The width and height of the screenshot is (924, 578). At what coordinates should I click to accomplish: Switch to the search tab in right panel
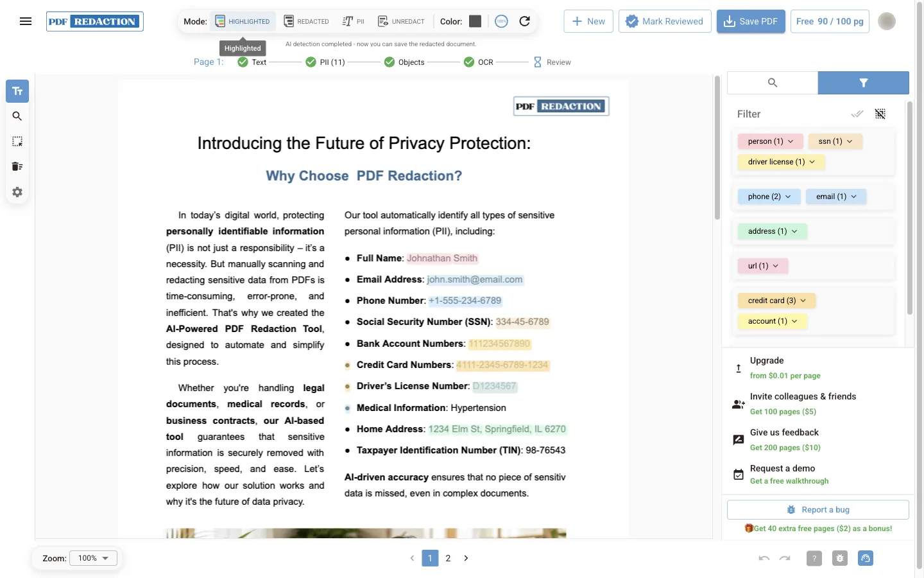tap(773, 83)
